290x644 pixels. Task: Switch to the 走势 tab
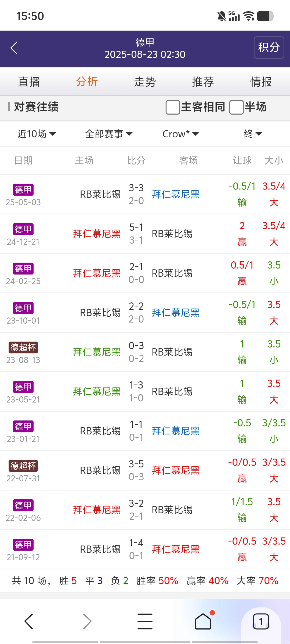click(x=145, y=82)
